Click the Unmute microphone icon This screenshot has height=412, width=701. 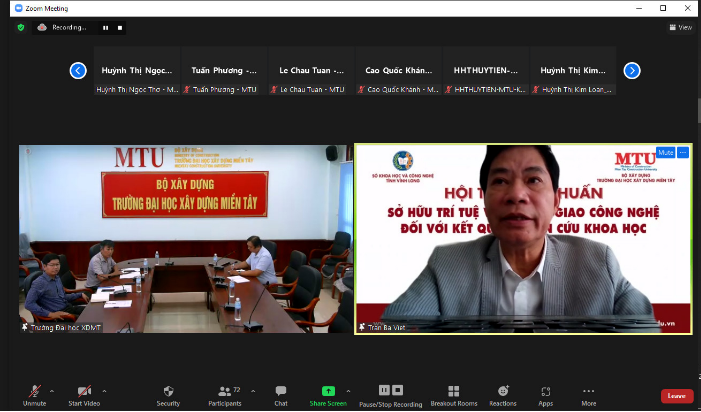tap(35, 391)
